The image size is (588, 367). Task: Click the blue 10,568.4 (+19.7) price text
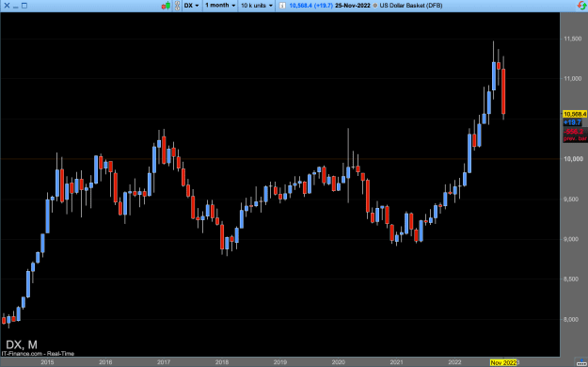pos(310,6)
